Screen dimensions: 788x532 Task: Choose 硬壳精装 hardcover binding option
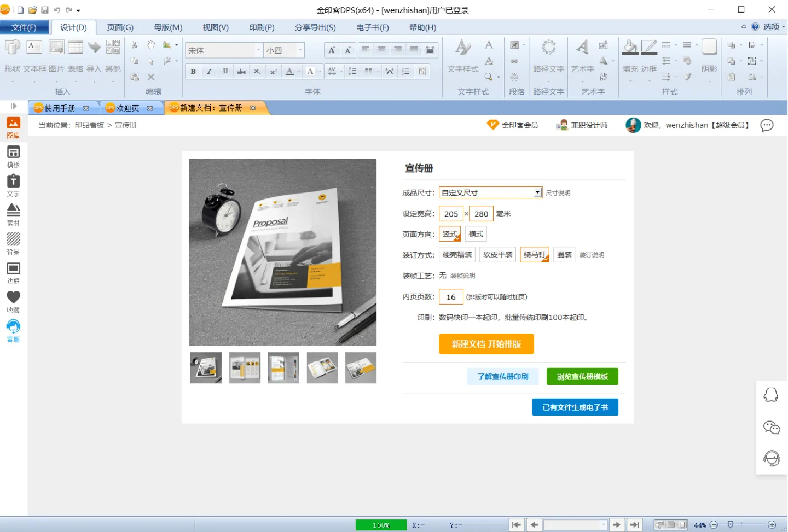(457, 255)
